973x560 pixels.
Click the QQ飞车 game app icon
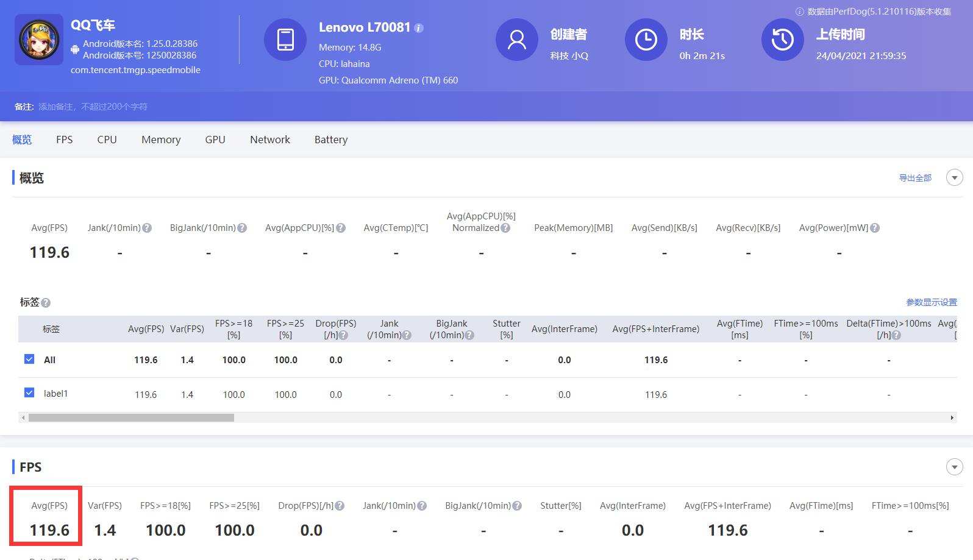(39, 40)
